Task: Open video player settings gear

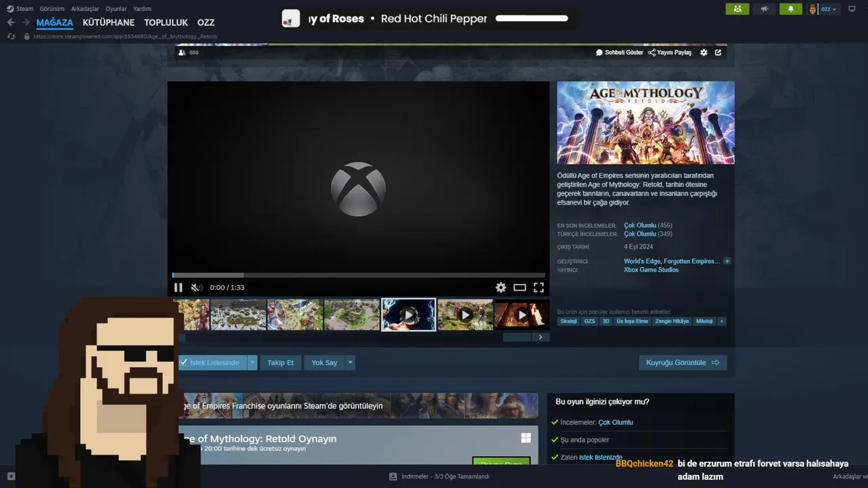Action: point(500,287)
